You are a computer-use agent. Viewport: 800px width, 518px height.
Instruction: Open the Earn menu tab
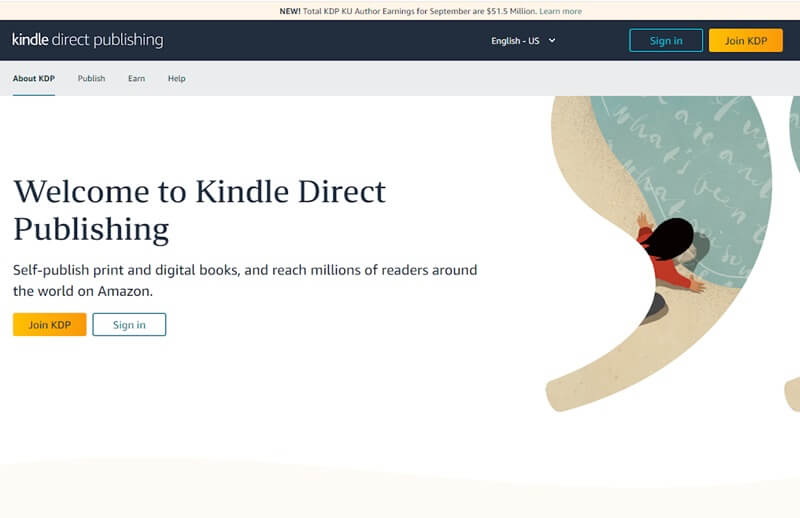point(136,79)
